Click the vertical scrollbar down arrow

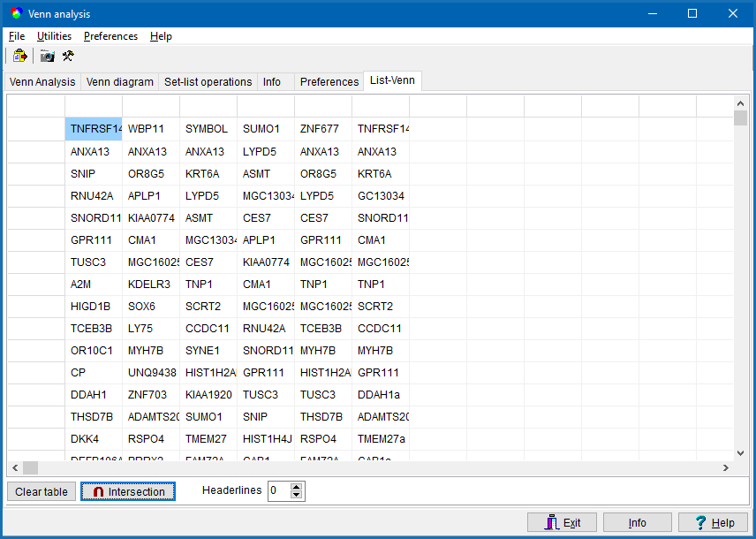click(741, 453)
